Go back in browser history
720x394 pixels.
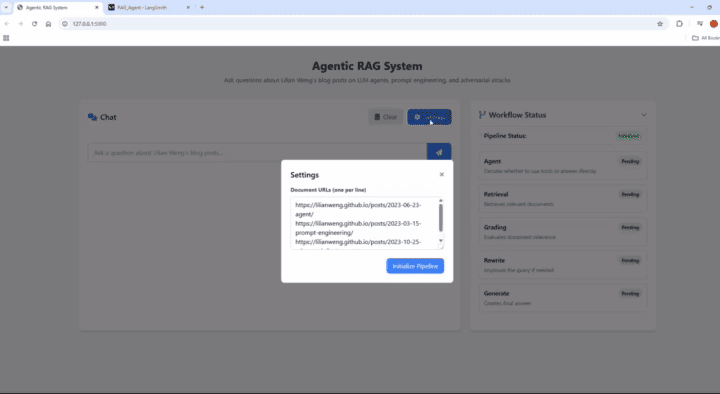coord(7,24)
